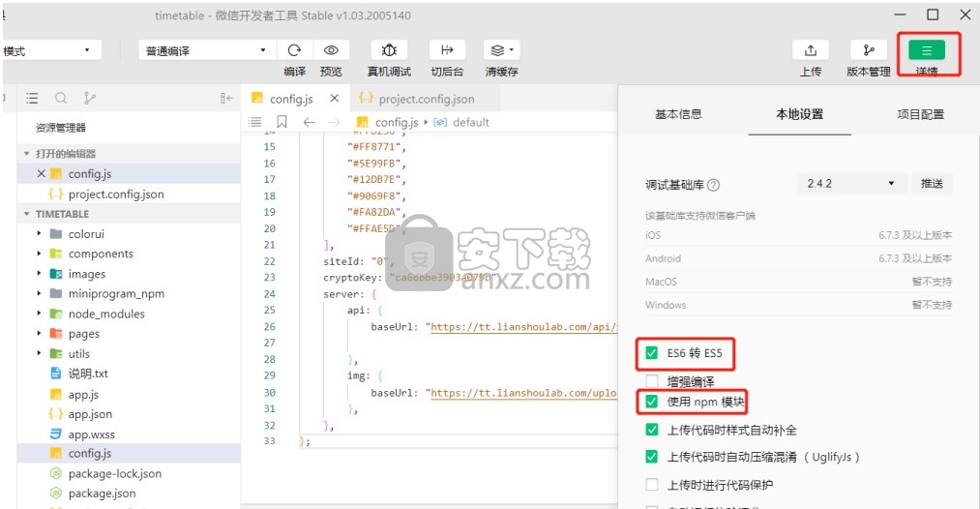This screenshot has height=509, width=980.
Task: Select the 本地设置 tab
Action: (799, 114)
